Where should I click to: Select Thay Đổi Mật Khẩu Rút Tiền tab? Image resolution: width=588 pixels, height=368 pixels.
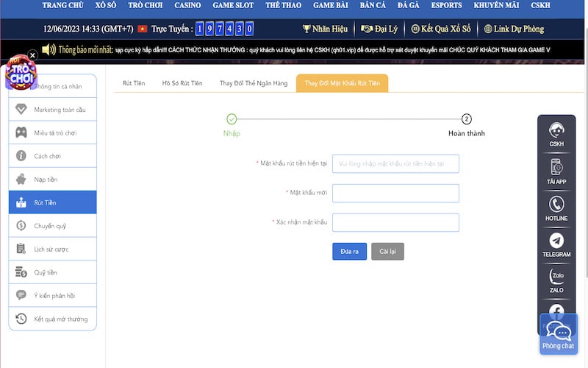tap(342, 83)
